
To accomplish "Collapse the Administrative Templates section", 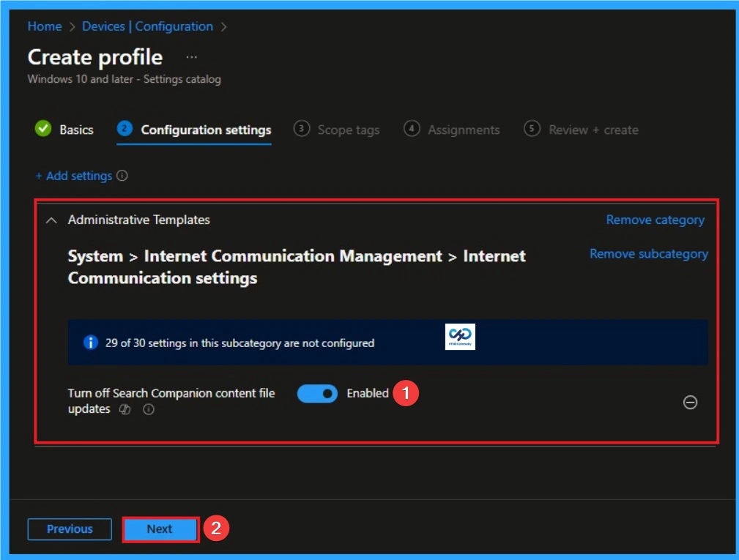I will click(x=51, y=220).
